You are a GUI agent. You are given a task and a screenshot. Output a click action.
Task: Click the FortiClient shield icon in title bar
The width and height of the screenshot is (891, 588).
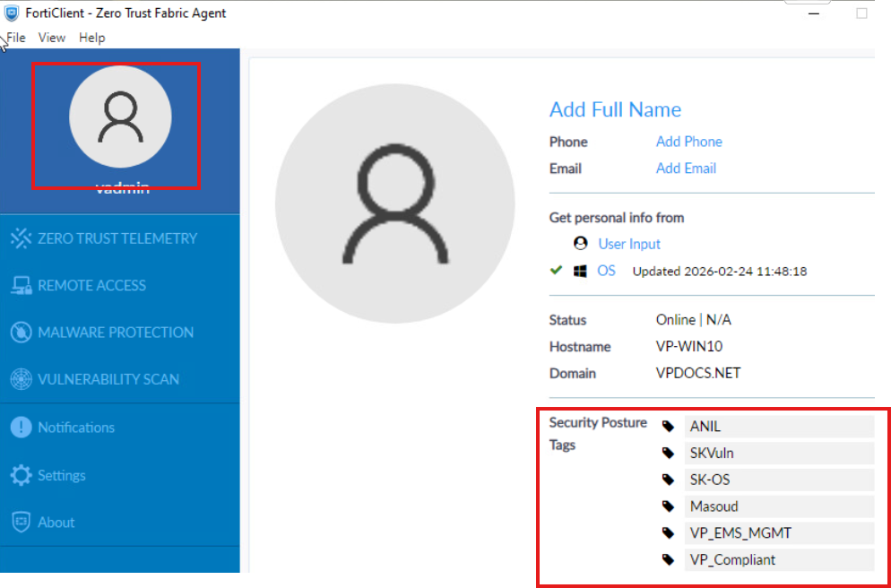pyautogui.click(x=12, y=13)
